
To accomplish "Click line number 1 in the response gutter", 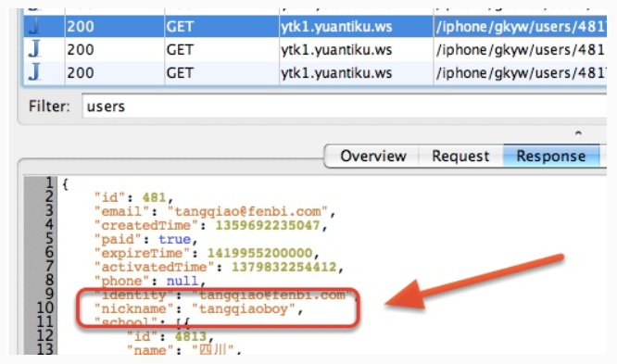I will tap(49, 183).
